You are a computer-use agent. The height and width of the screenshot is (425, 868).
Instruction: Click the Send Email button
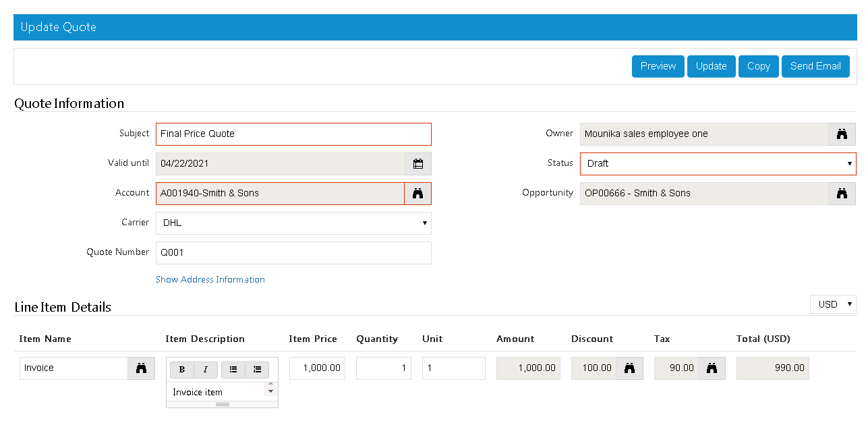(x=815, y=66)
